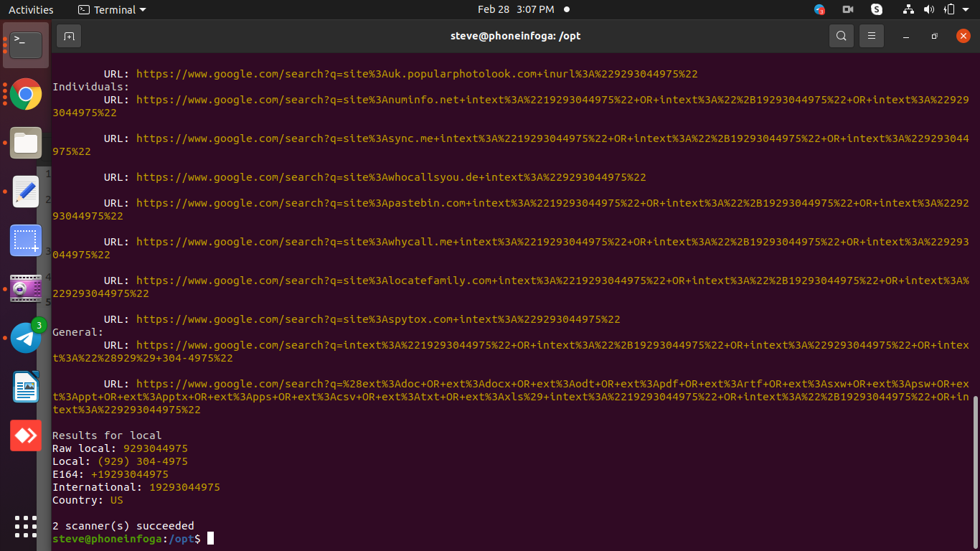Image resolution: width=980 pixels, height=551 pixels.
Task: Open the Terminal icon in the dock
Action: click(26, 45)
